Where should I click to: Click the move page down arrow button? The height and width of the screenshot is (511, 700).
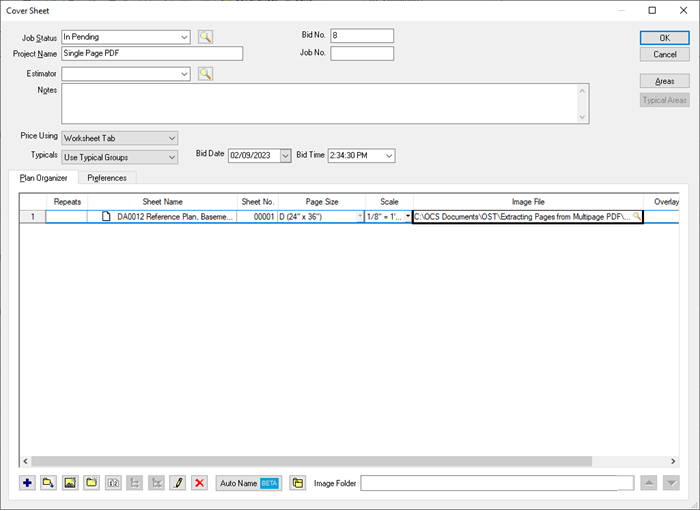(671, 483)
